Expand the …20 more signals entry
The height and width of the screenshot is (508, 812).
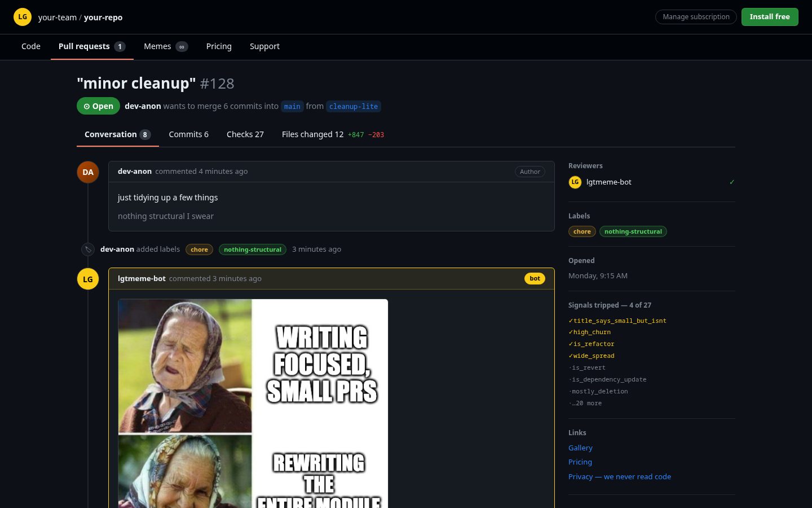[x=585, y=403]
